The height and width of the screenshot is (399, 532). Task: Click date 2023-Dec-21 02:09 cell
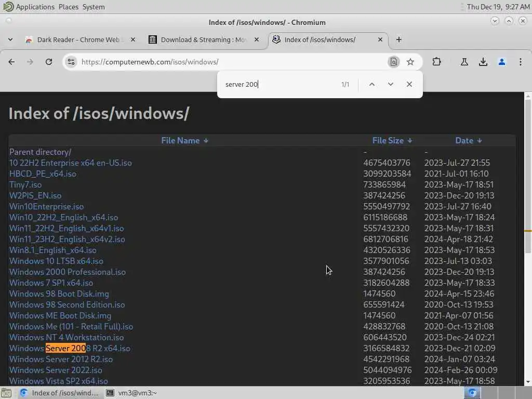(x=460, y=348)
